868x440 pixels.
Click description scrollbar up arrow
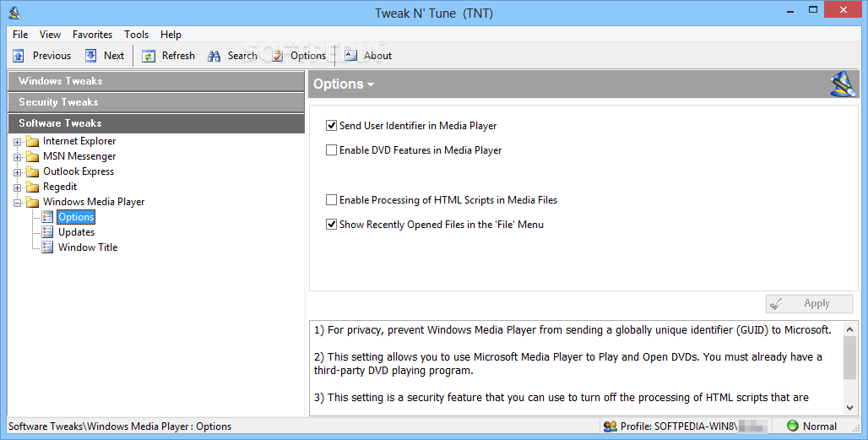[849, 329]
